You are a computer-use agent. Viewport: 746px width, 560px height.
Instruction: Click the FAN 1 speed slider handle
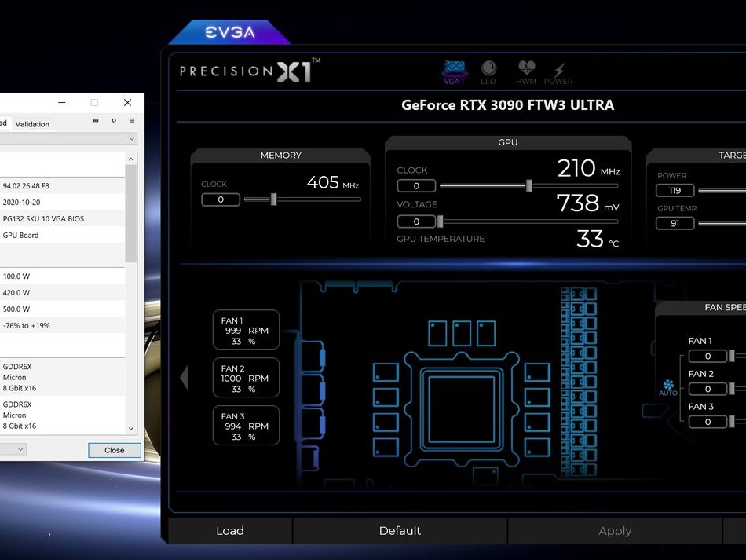(732, 356)
